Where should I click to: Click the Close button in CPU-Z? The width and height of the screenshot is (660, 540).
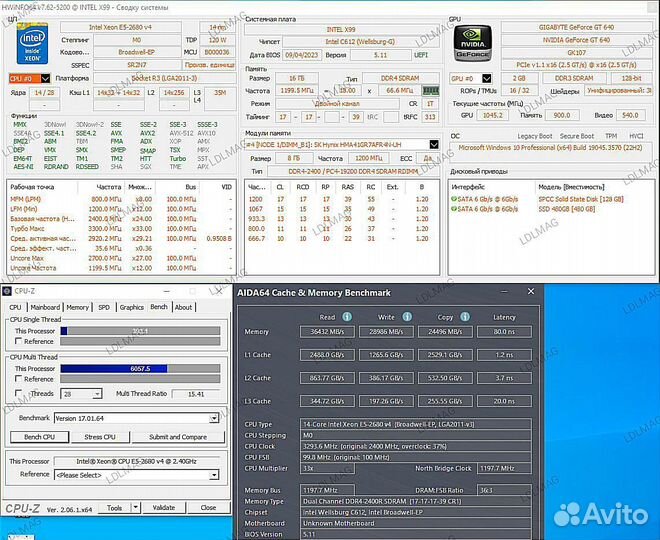click(208, 508)
